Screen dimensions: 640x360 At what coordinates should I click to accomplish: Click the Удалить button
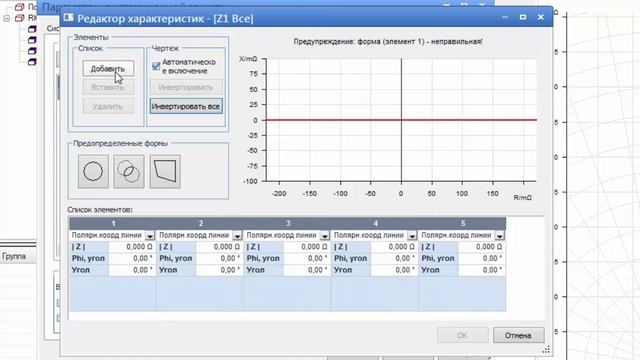click(x=108, y=107)
